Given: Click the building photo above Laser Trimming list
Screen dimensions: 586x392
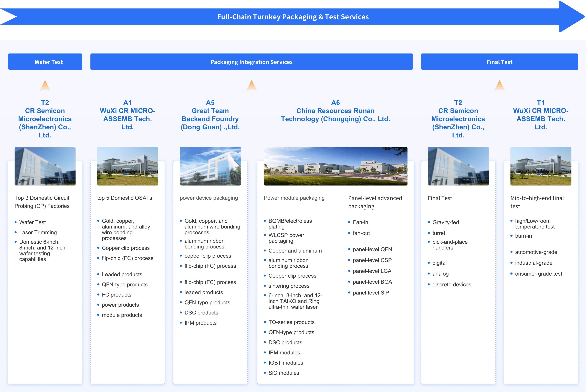Looking at the screenshot, I should click(x=45, y=166).
